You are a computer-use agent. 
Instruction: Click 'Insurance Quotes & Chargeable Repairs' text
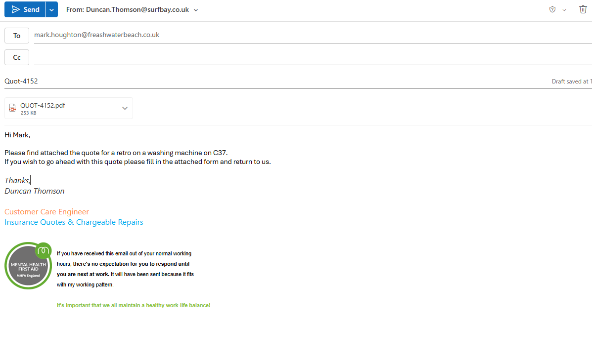pos(74,222)
